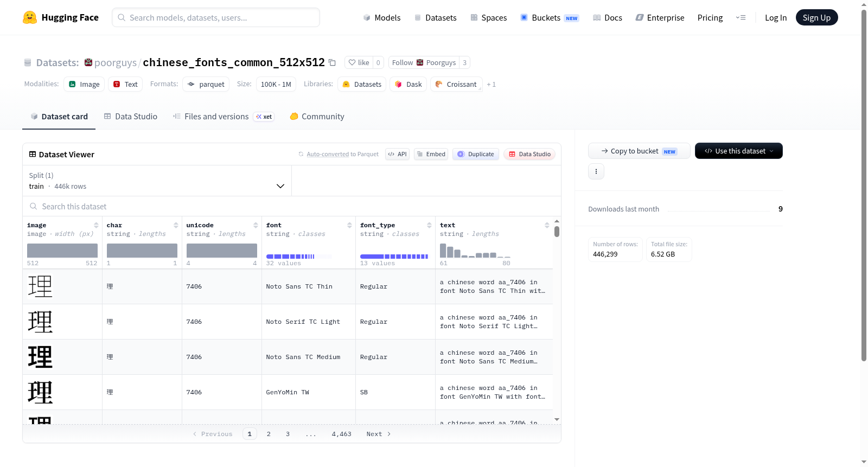Image resolution: width=868 pixels, height=467 pixels.
Task: Open the Enterprise menu item
Action: 660,18
